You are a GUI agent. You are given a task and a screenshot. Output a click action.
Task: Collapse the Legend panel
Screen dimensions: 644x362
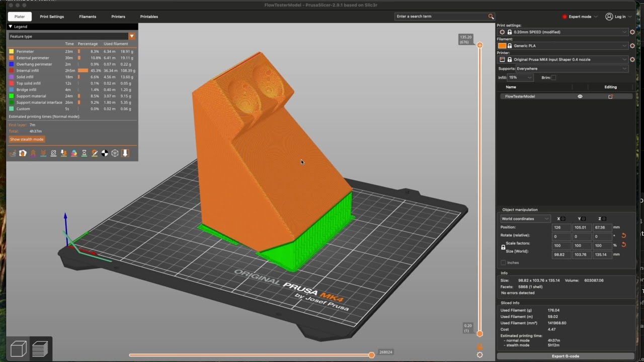pyautogui.click(x=11, y=27)
